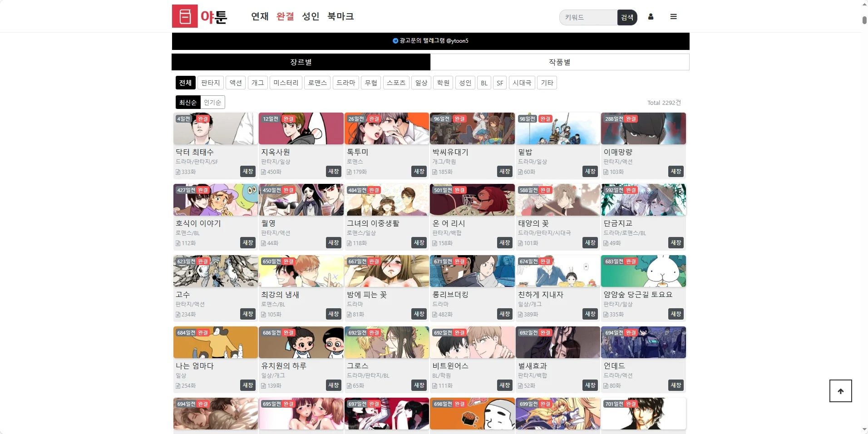Select the 액션 genre filter
This screenshot has width=868, height=434.
236,83
